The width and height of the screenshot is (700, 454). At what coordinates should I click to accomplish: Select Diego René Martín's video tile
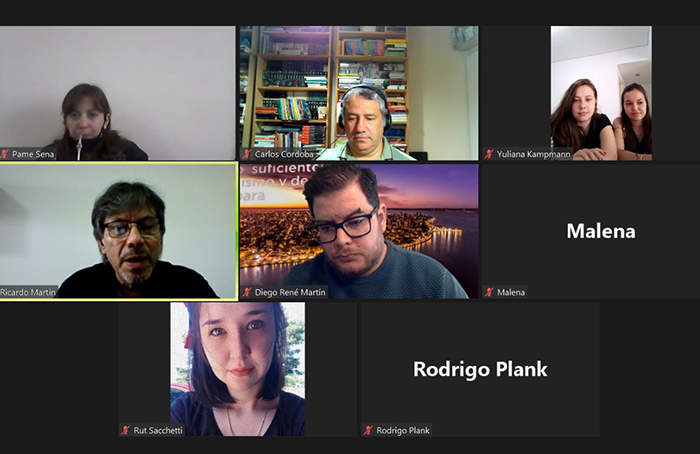click(x=359, y=231)
